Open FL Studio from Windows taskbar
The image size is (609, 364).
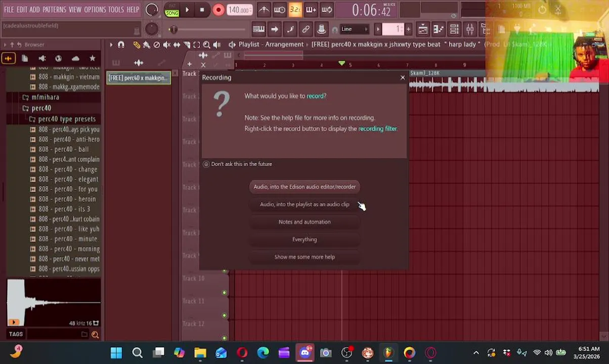(x=388, y=353)
